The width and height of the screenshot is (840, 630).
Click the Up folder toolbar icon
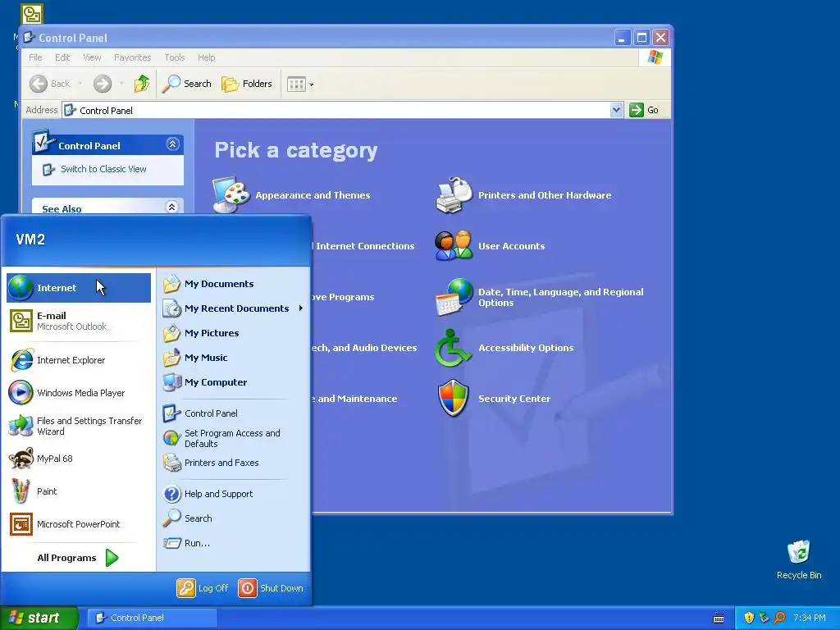point(142,84)
